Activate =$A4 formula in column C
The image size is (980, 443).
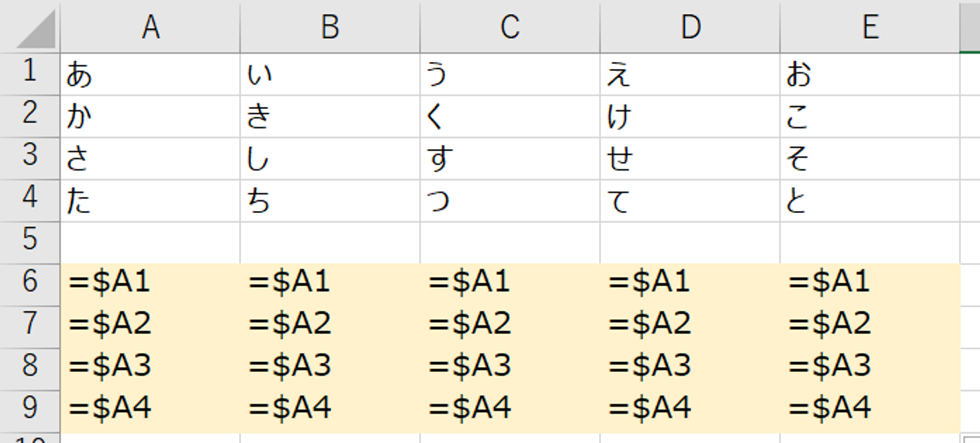click(510, 412)
